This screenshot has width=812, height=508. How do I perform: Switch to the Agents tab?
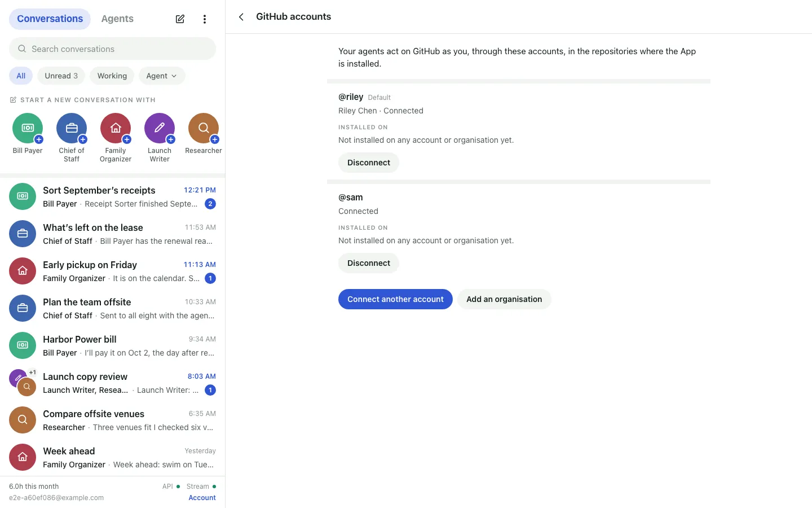[117, 19]
